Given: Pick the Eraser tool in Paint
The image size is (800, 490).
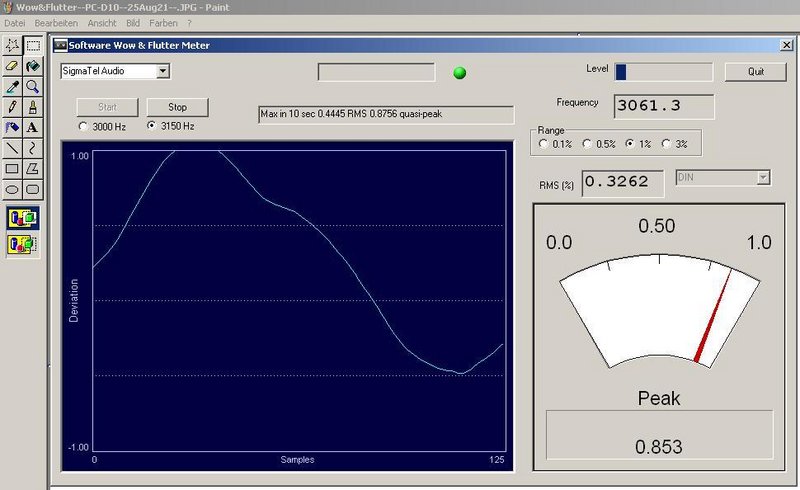Looking at the screenshot, I should point(12,66).
